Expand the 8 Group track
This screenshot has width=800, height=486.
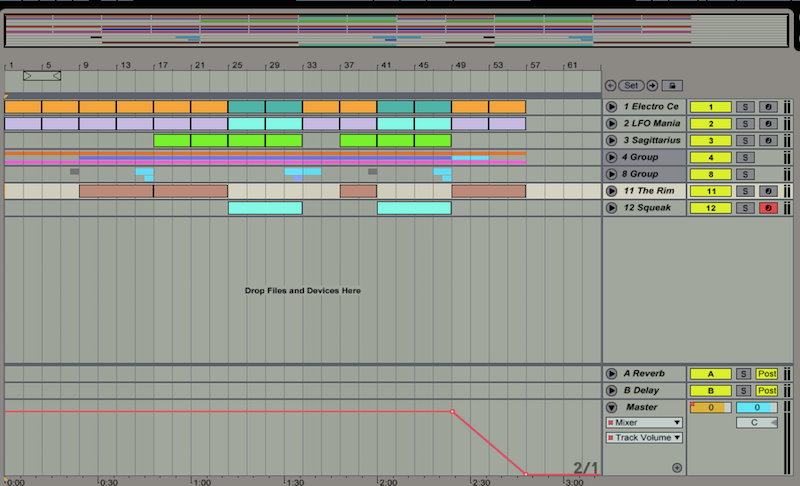(611, 174)
